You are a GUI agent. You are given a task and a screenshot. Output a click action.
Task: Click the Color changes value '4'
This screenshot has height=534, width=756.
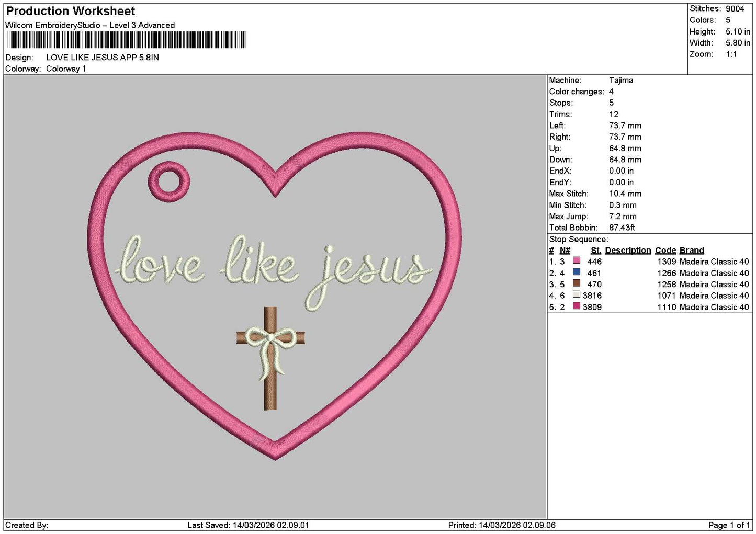tap(611, 92)
